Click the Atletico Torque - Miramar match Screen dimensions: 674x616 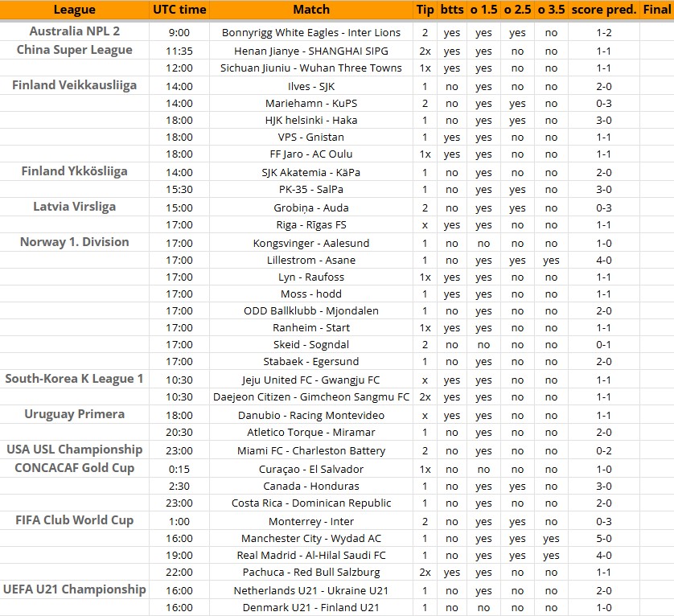(311, 432)
